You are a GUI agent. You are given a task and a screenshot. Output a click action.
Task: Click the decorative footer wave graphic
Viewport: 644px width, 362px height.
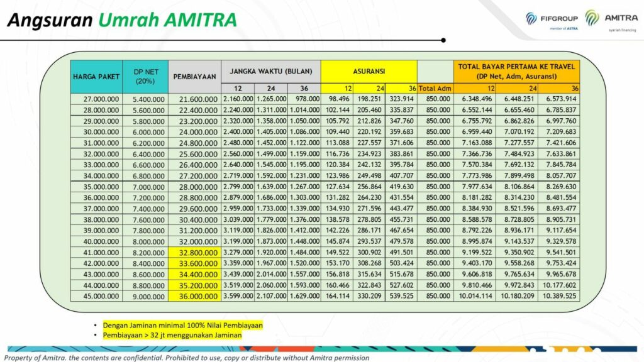[322, 349]
